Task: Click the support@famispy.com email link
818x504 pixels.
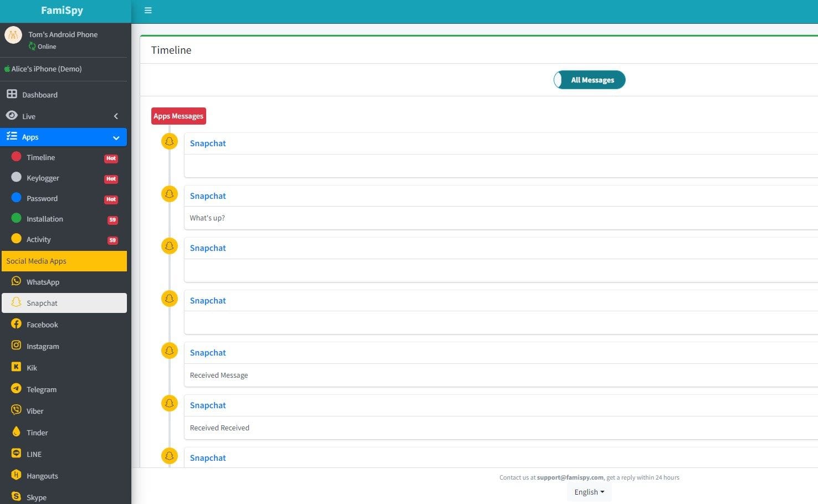Action: pyautogui.click(x=570, y=477)
